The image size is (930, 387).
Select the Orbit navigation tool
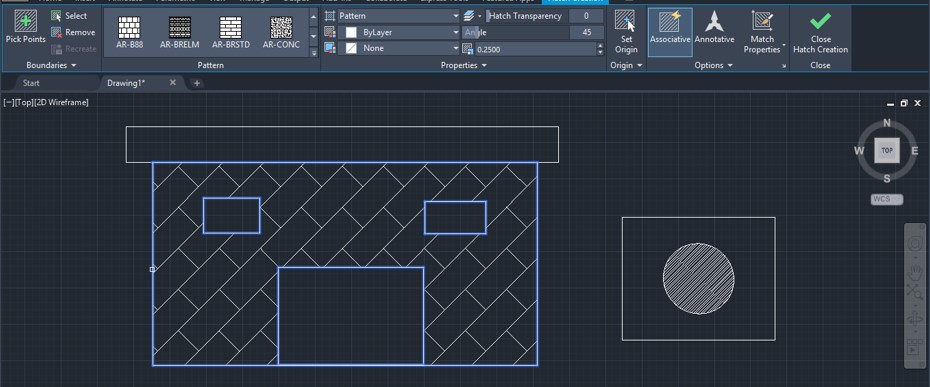[x=915, y=320]
